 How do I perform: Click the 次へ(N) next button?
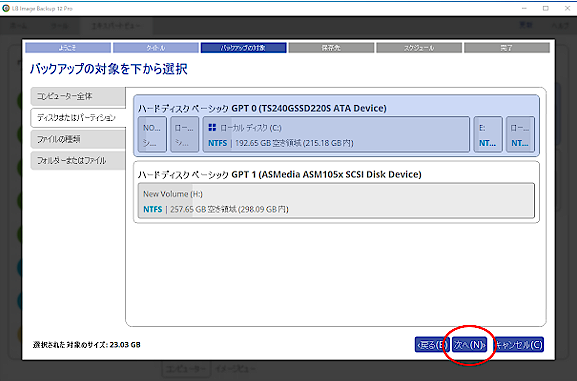coord(469,345)
